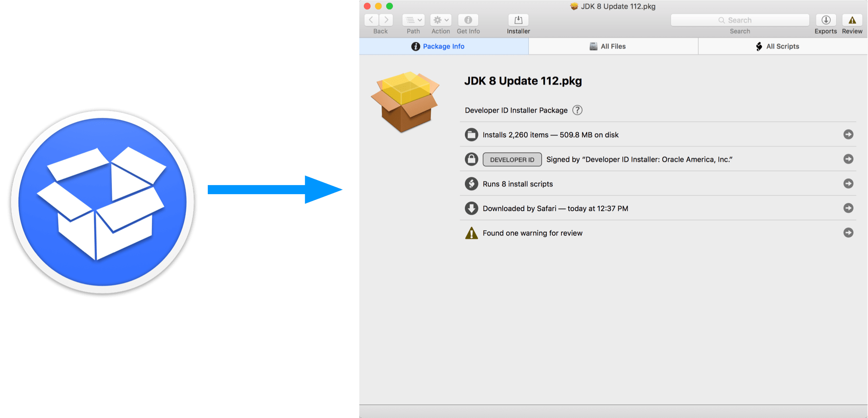Click the Get Info toolbar button
This screenshot has height=418, width=868.
[x=468, y=20]
